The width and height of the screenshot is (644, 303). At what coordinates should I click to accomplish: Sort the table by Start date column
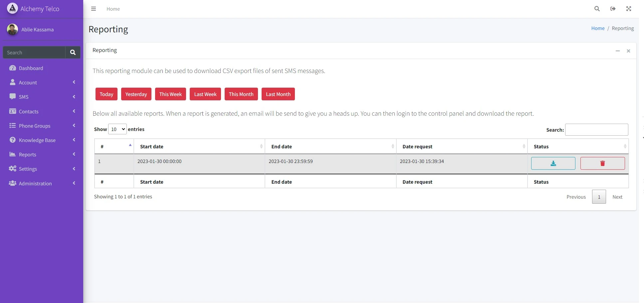coord(200,146)
